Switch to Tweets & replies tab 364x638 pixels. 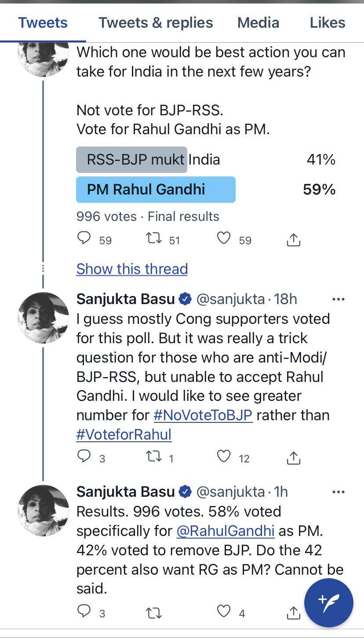tap(156, 22)
